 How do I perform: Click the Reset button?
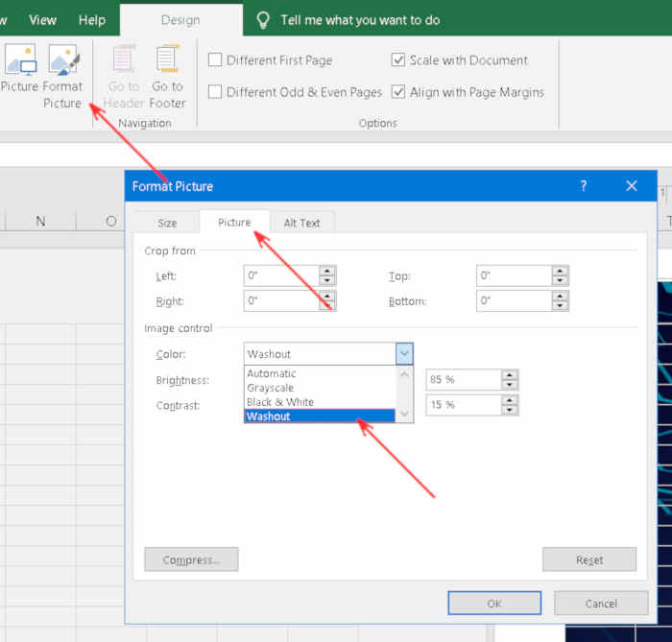pos(589,559)
